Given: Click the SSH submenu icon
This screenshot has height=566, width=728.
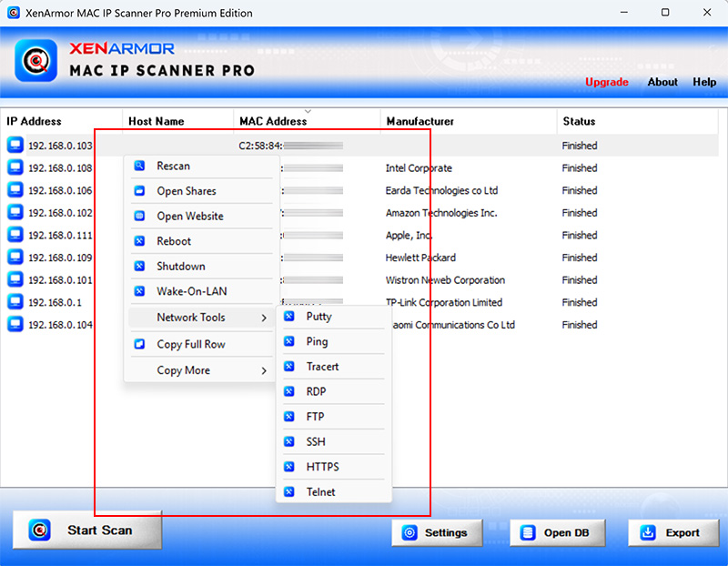Looking at the screenshot, I should 288,441.
